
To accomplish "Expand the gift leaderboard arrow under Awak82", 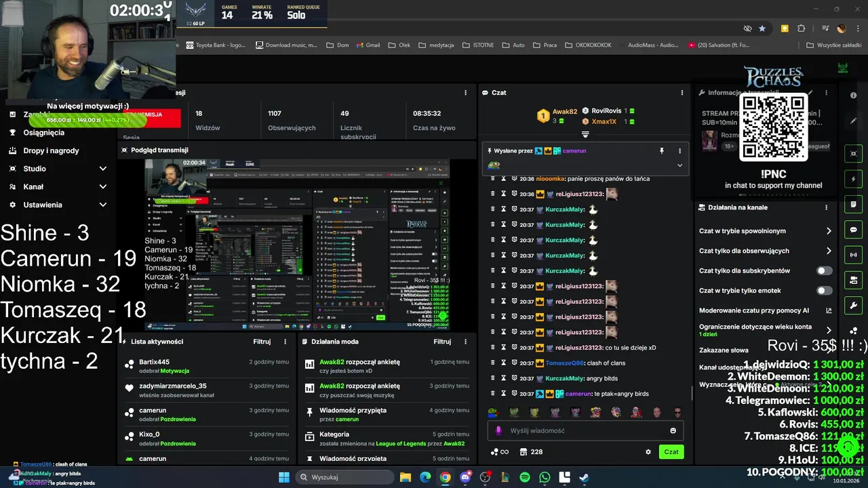I will click(585, 134).
